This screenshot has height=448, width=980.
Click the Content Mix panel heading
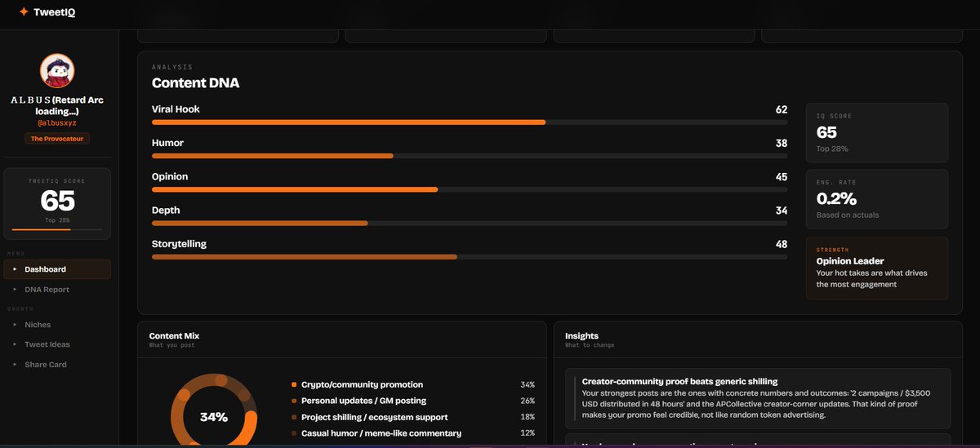point(174,335)
